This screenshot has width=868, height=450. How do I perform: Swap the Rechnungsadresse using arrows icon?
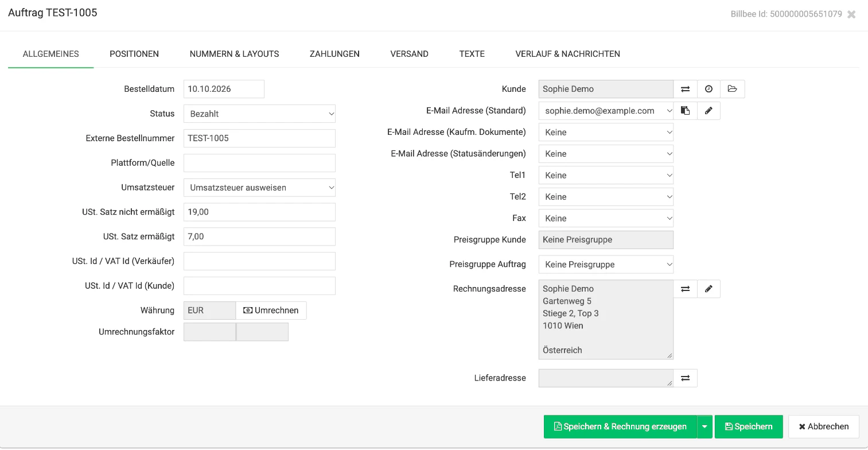(x=685, y=289)
